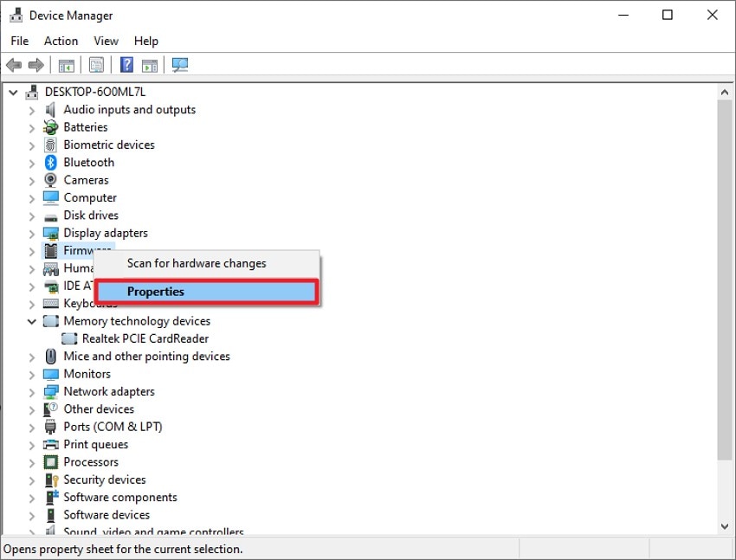Toggle the console tree panel icon
736x560 pixels.
tap(66, 64)
